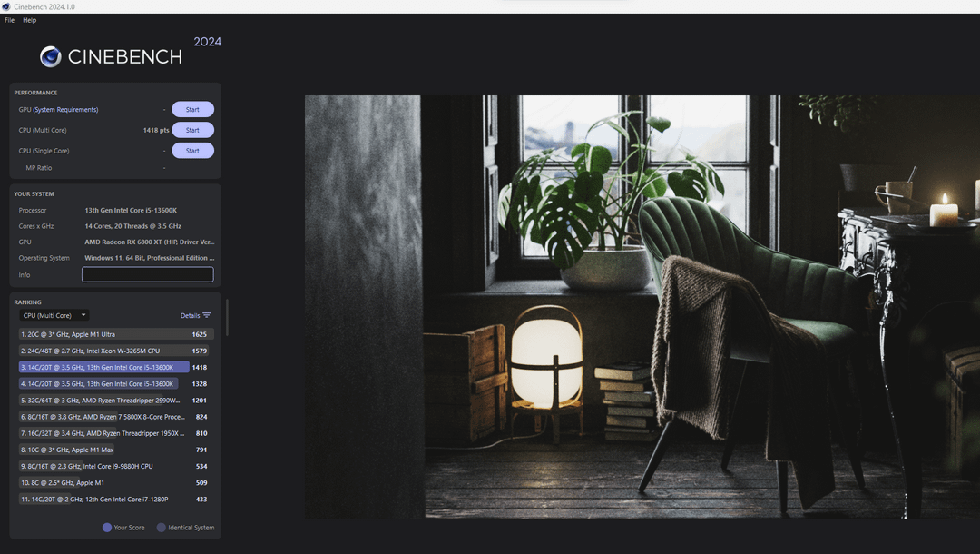
Task: Click the Your Score legend dot
Action: 107,528
